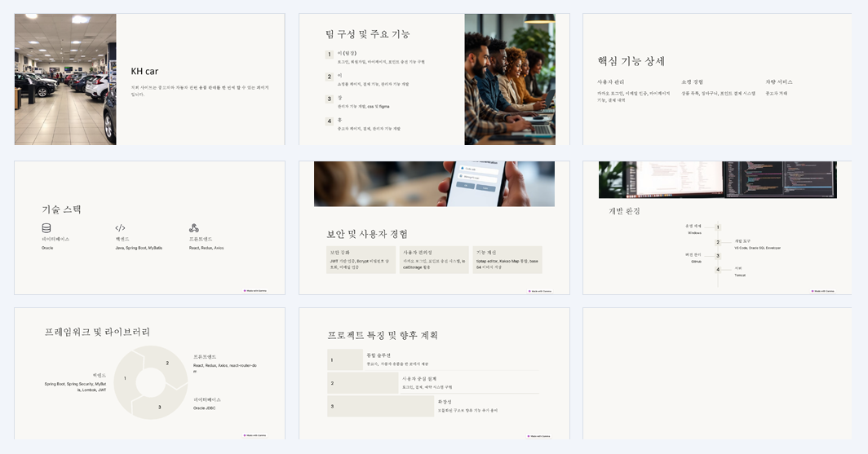The width and height of the screenshot is (868, 454).
Task: Click the car showroom photo
Action: 65,79
